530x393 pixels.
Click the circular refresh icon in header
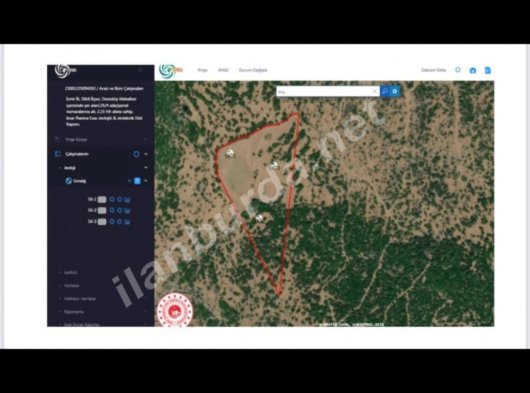tap(458, 70)
